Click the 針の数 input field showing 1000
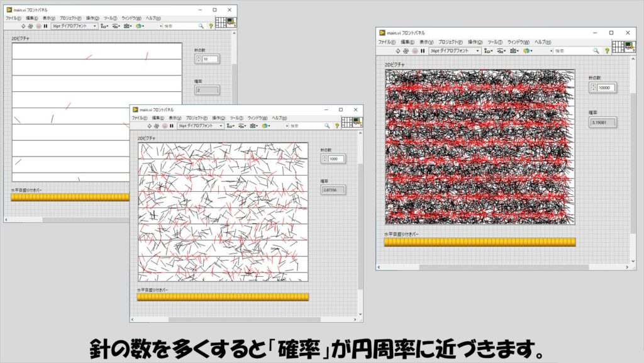The height and width of the screenshot is (363, 644). pos(333,159)
